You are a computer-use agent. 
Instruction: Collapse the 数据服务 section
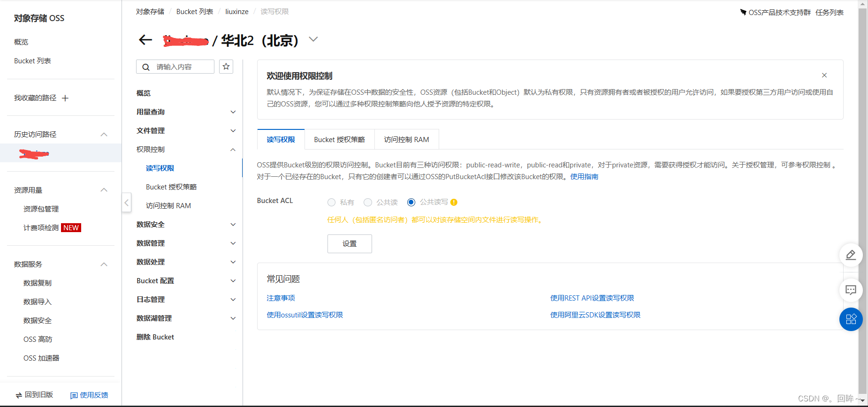pyautogui.click(x=104, y=264)
